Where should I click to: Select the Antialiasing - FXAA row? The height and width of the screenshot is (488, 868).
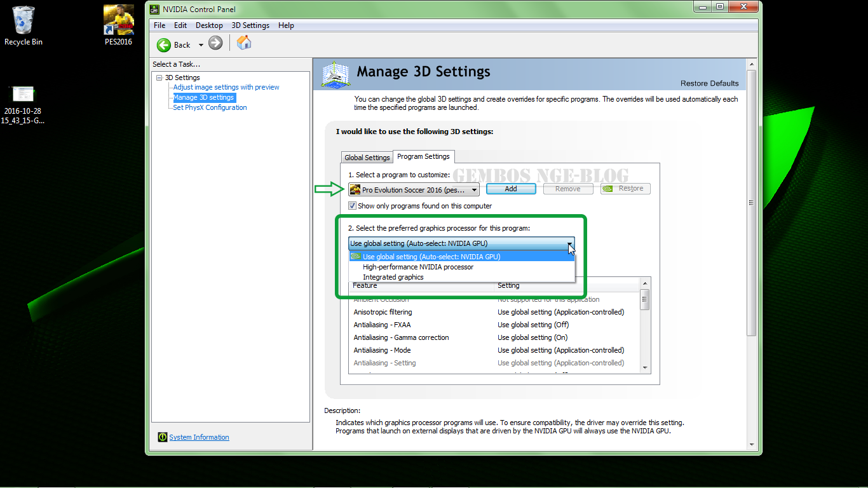tap(494, 325)
